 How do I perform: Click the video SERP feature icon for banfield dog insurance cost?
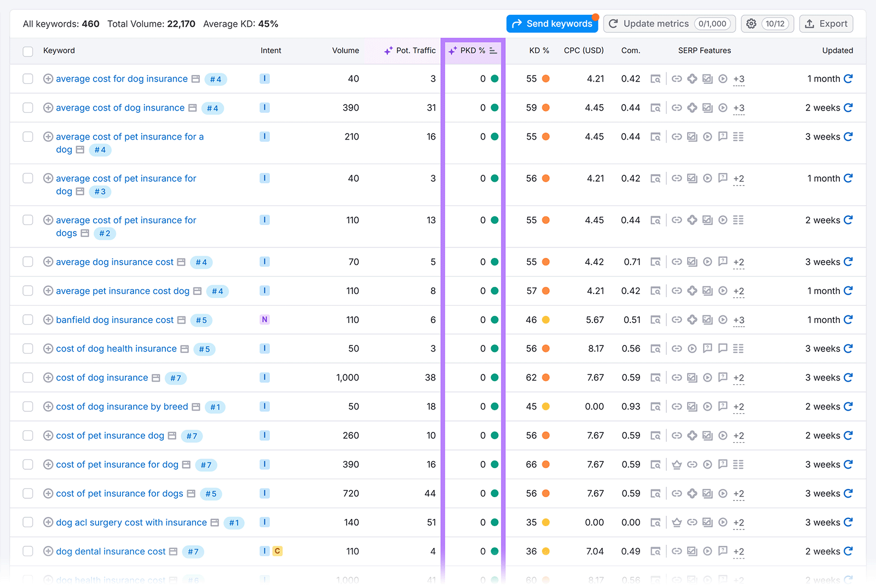tap(723, 320)
